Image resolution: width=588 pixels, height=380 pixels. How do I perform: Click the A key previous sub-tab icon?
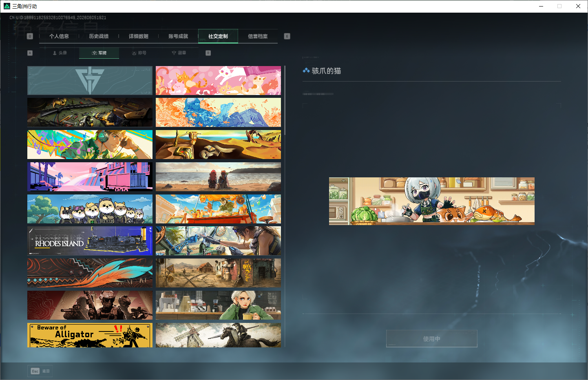coord(30,53)
